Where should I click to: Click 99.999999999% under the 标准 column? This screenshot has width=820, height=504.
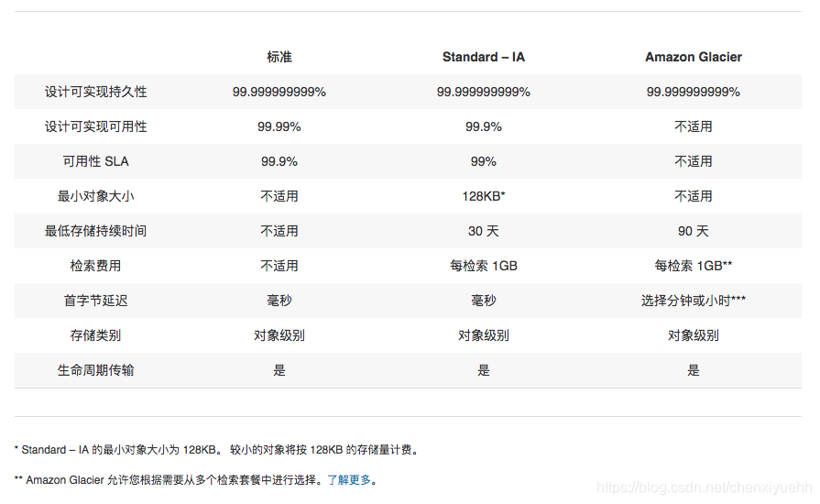click(x=279, y=92)
